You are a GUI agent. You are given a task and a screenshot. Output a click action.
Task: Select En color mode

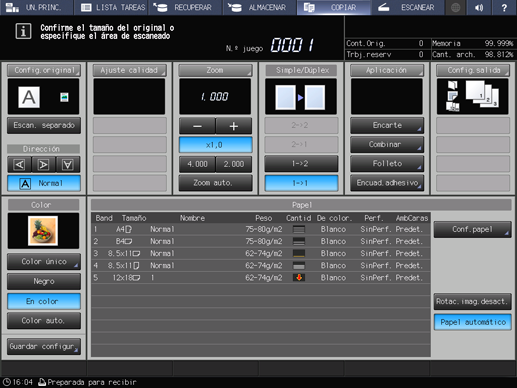click(x=44, y=301)
